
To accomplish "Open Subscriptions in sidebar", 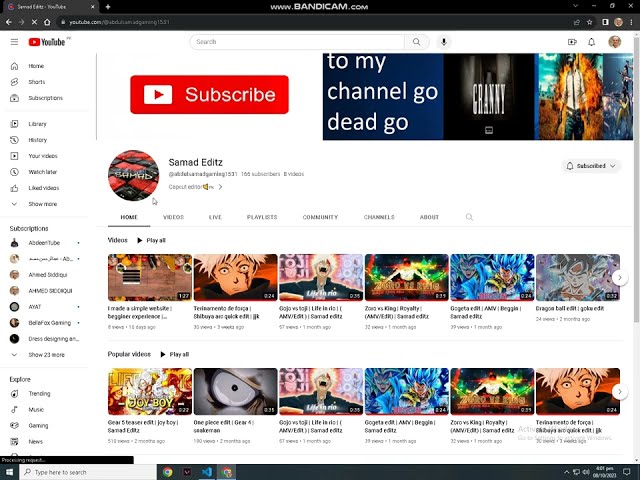I will pyautogui.click(x=45, y=98).
